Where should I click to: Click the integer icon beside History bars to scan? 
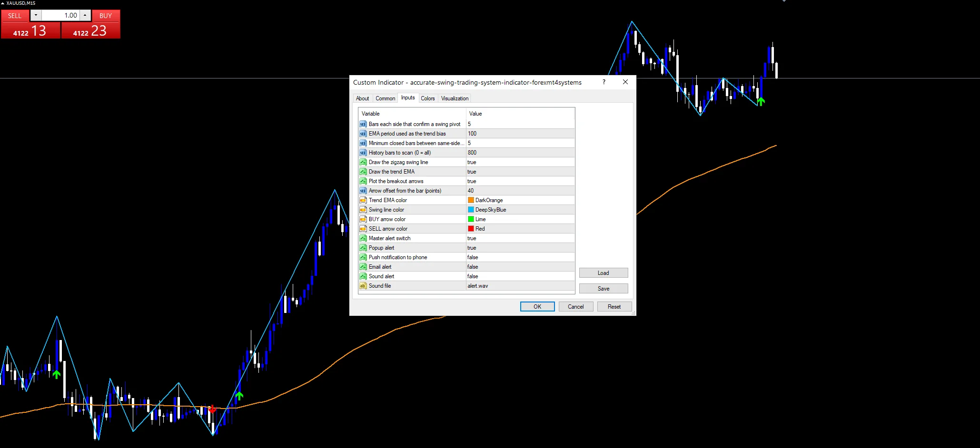pos(363,153)
